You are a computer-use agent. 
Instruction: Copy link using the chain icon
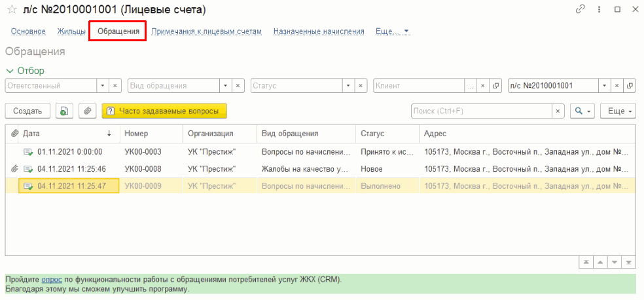tap(580, 10)
